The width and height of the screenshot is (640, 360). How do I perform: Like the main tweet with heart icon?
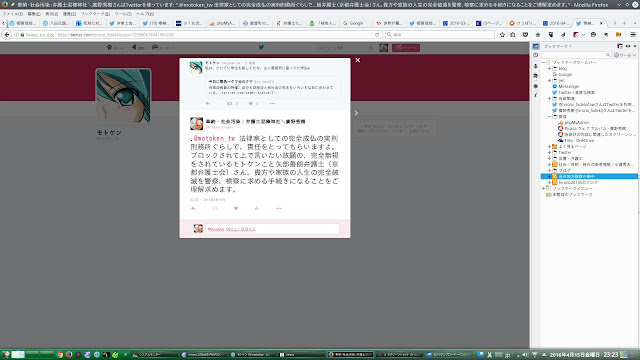(x=236, y=209)
